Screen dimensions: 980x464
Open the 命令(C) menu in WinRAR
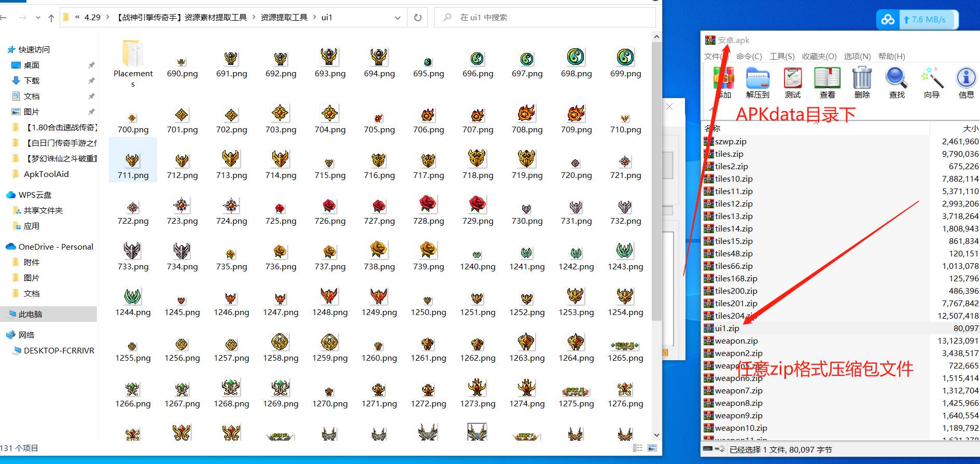(x=749, y=56)
